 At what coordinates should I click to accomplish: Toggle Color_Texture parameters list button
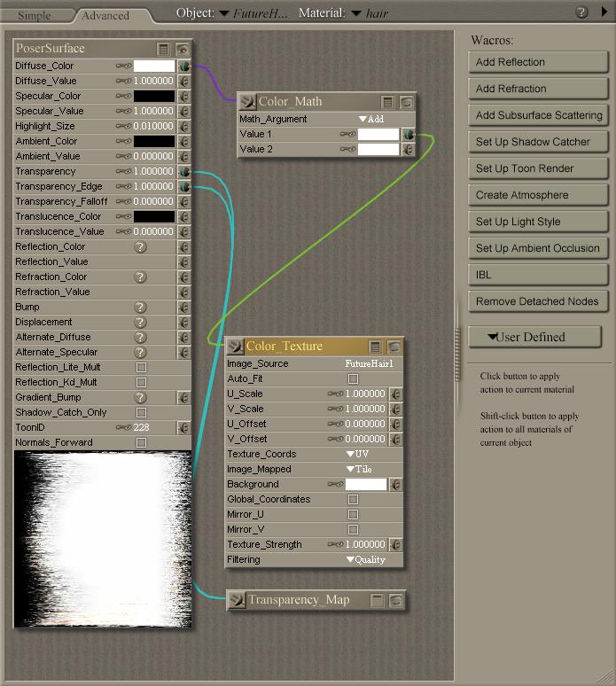[375, 347]
